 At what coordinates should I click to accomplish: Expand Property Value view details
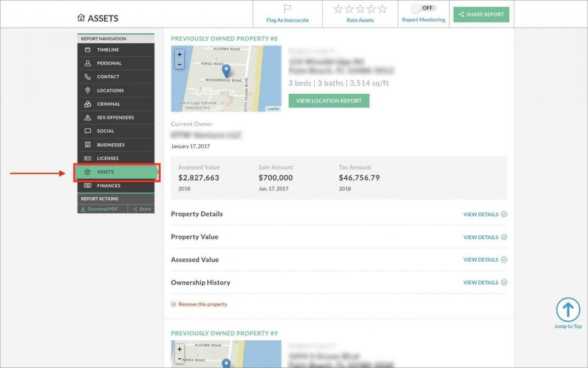tap(485, 237)
